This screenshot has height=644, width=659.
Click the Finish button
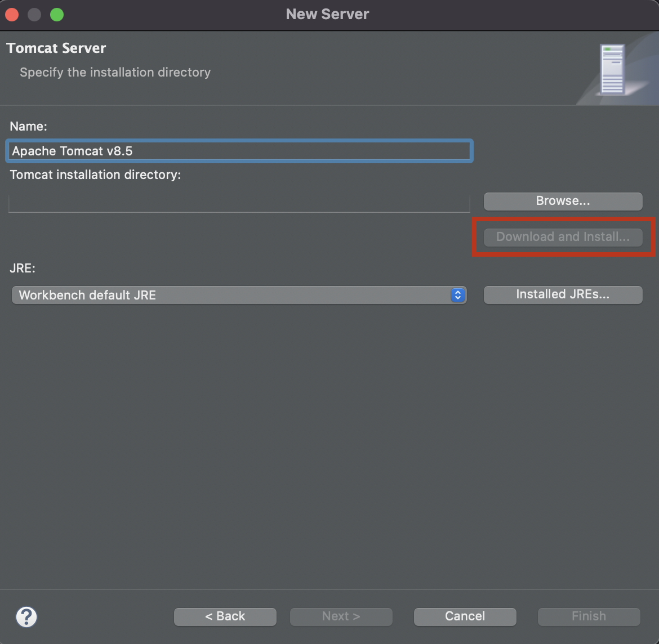[x=589, y=616]
